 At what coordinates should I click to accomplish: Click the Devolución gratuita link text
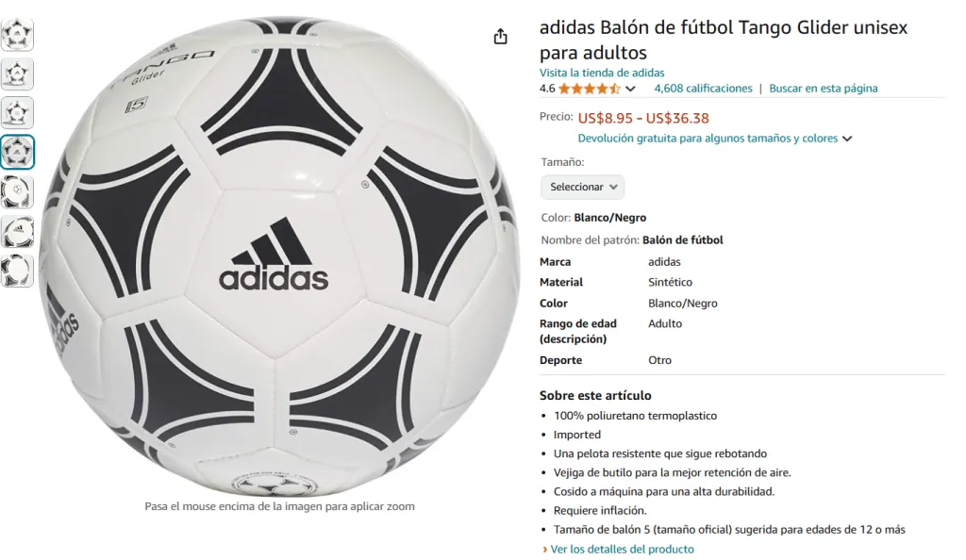coord(708,139)
